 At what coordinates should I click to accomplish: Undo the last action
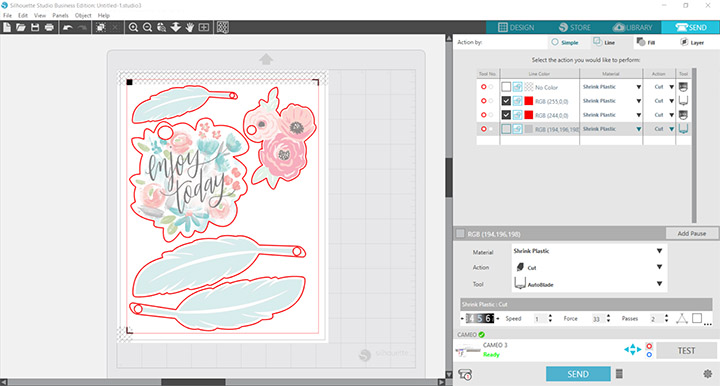click(68, 28)
